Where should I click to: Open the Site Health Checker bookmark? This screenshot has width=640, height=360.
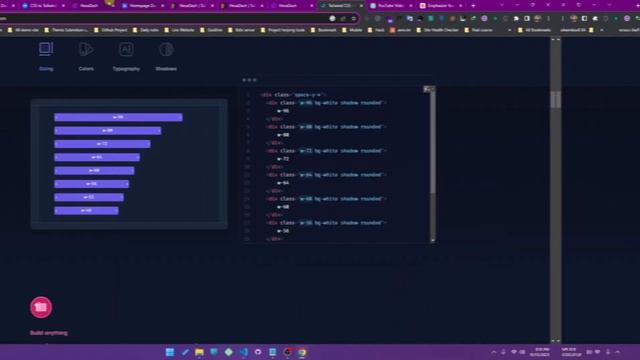437,30
